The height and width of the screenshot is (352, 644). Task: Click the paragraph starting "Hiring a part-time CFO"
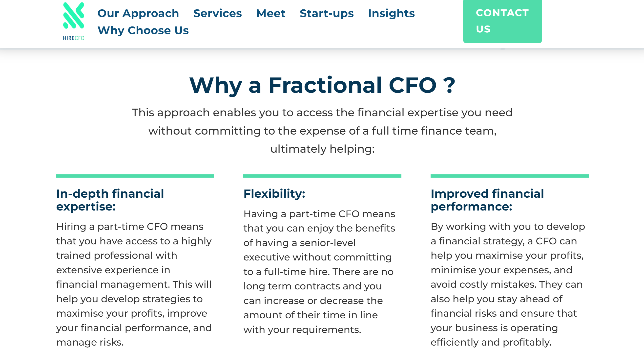click(134, 284)
